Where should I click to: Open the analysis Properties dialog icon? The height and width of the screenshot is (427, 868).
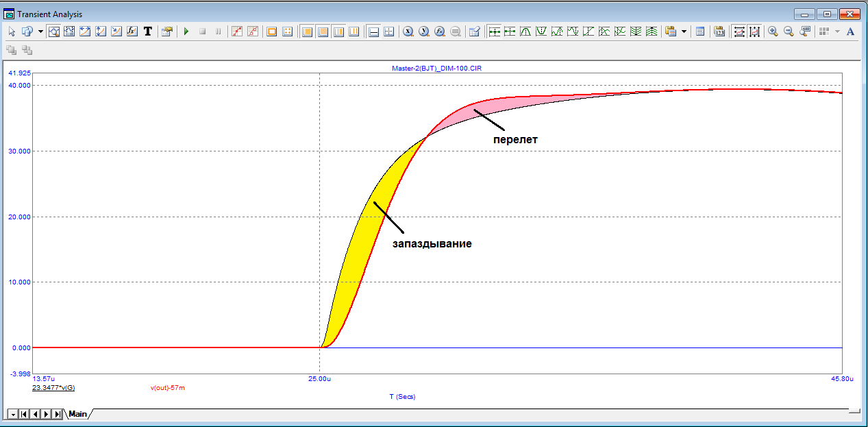point(167,32)
